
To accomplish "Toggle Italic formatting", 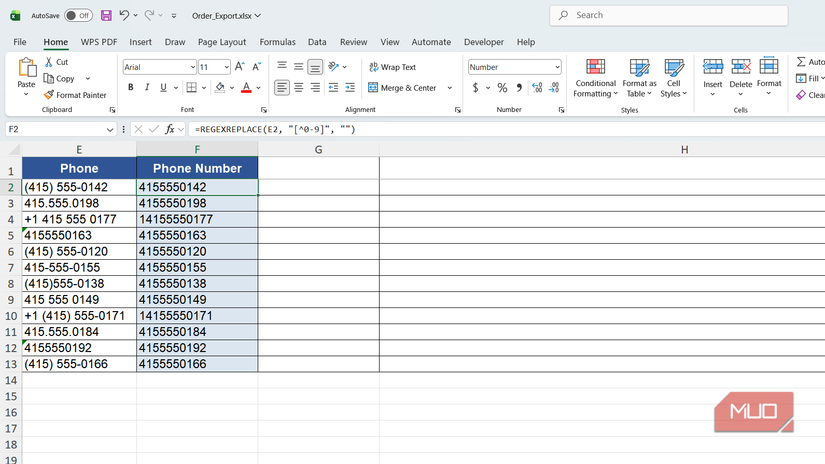I will [147, 87].
